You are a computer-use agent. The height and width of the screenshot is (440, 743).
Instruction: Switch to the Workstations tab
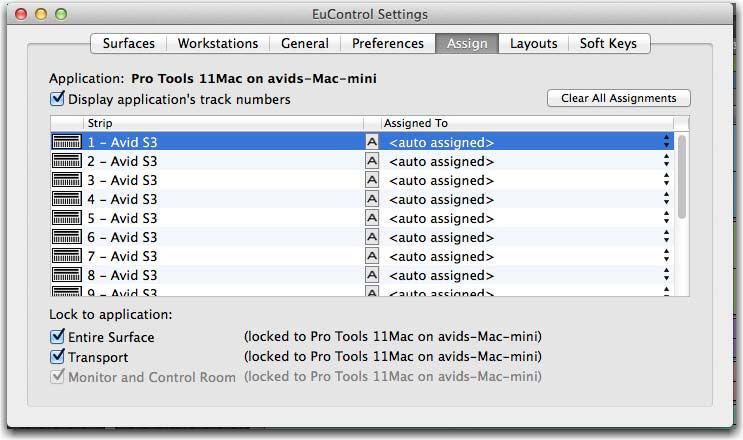[x=218, y=44]
